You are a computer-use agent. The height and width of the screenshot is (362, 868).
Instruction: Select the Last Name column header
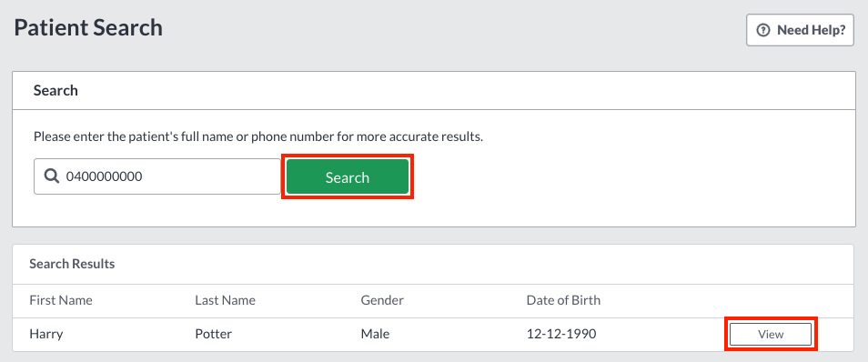point(226,300)
